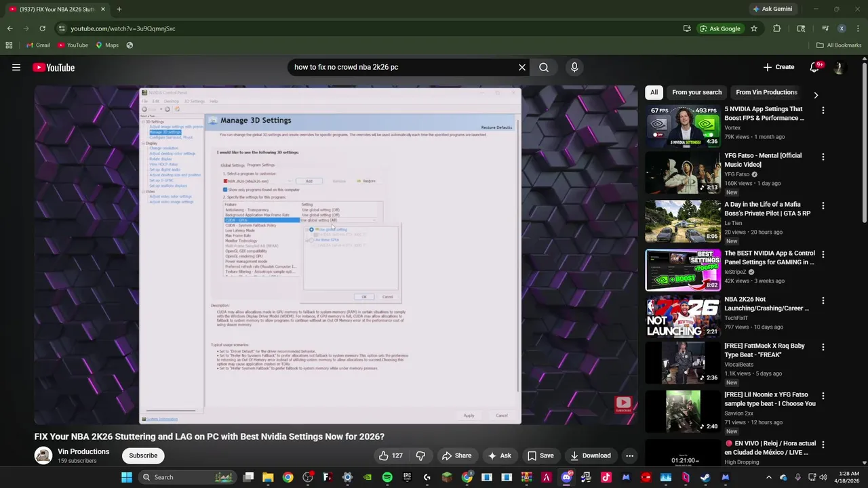Select the All filter chip
This screenshot has height=488, width=868.
tap(654, 92)
